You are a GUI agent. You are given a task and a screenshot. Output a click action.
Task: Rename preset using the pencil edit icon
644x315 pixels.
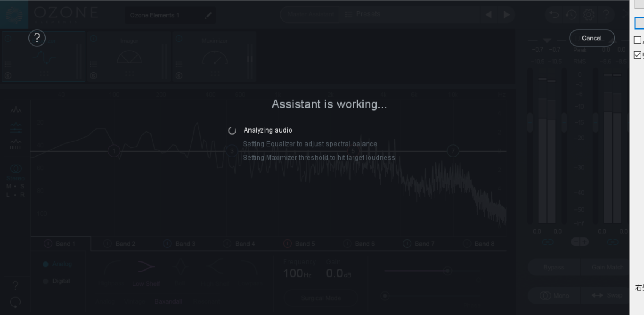tap(208, 15)
